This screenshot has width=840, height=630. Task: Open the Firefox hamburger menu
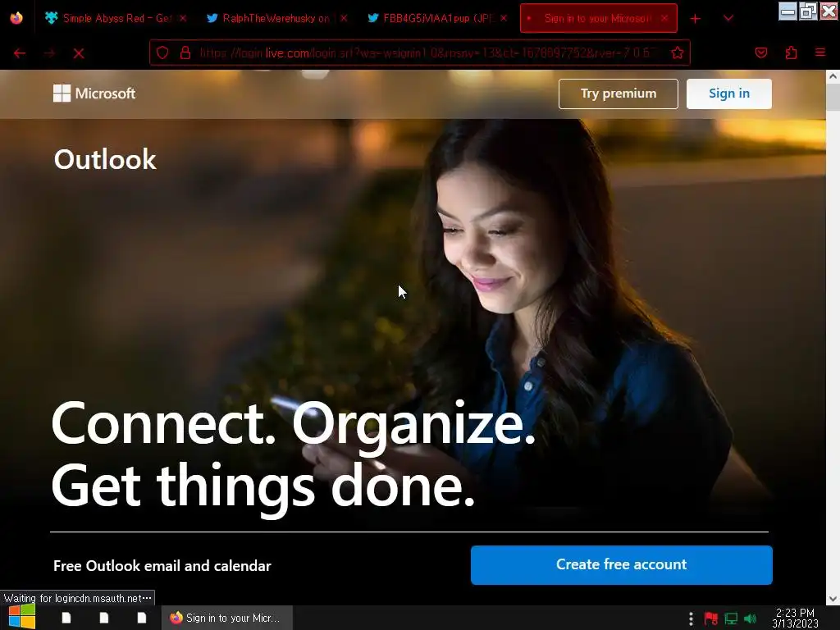click(820, 52)
